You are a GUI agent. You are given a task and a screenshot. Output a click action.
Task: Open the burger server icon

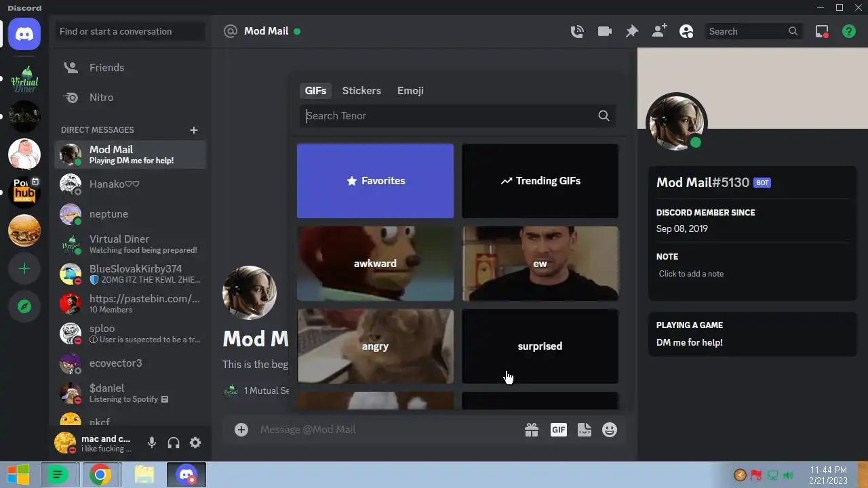click(24, 231)
